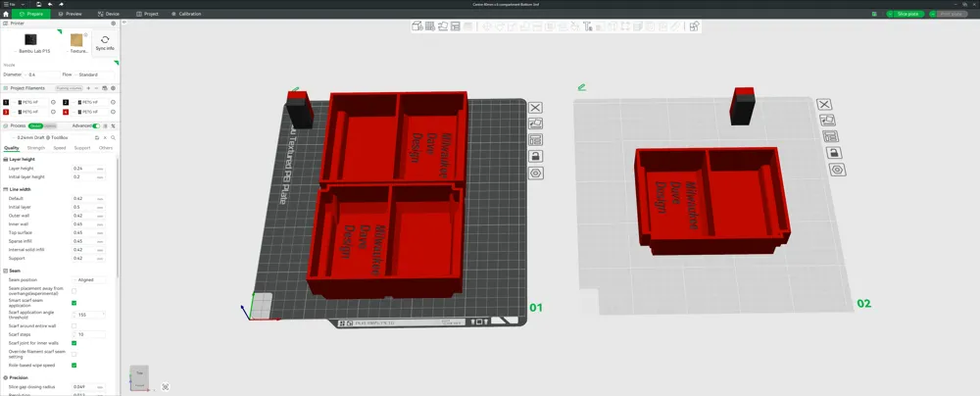
Task: Open the nozzle Diameter dropdown
Action: (x=42, y=74)
